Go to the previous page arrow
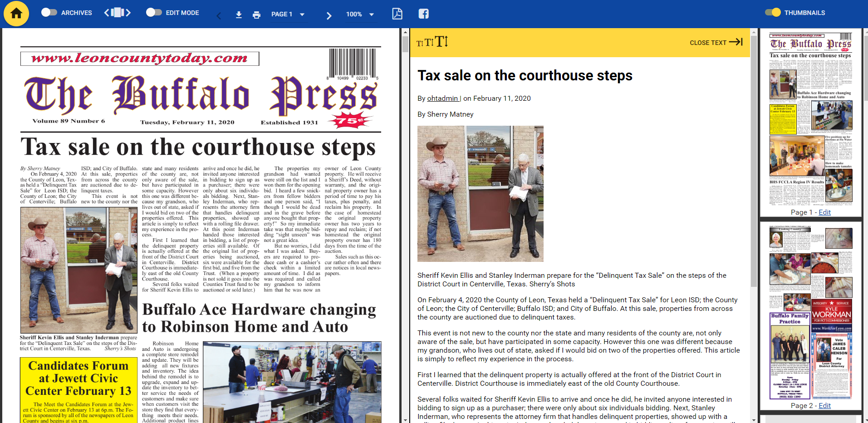The height and width of the screenshot is (423, 868). [219, 16]
